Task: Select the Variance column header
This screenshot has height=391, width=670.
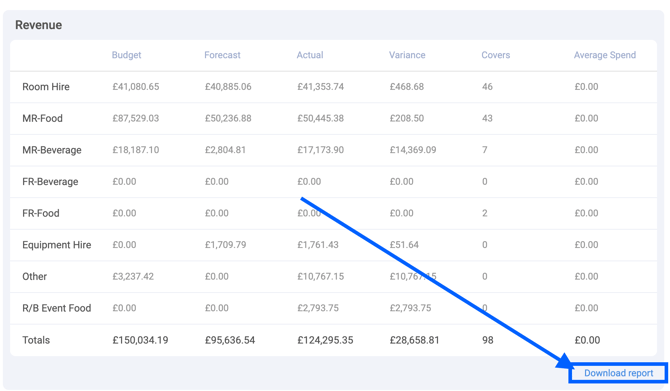Action: [x=407, y=55]
